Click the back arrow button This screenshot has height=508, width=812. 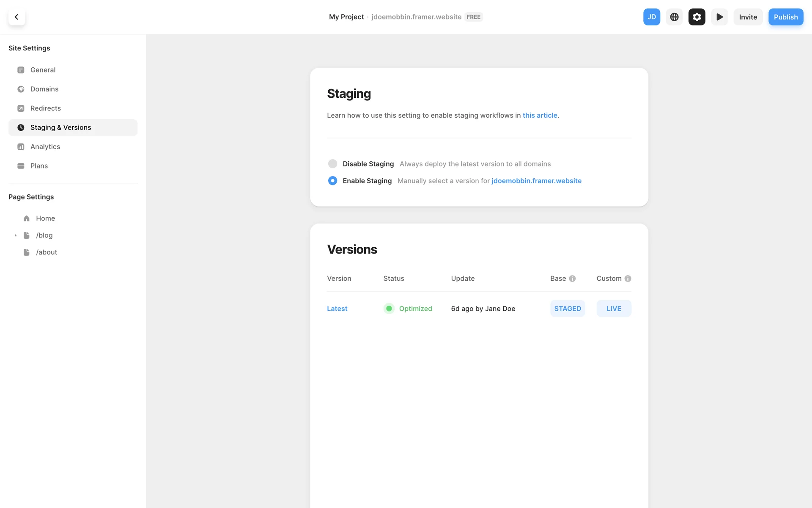tap(16, 17)
